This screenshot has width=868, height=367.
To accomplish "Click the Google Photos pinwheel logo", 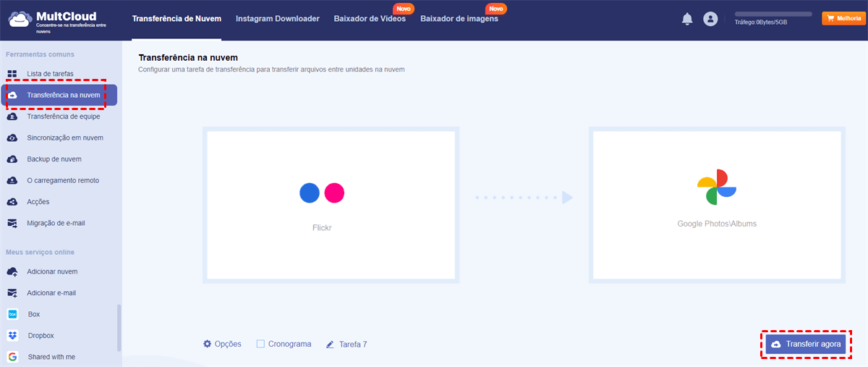I will (717, 187).
